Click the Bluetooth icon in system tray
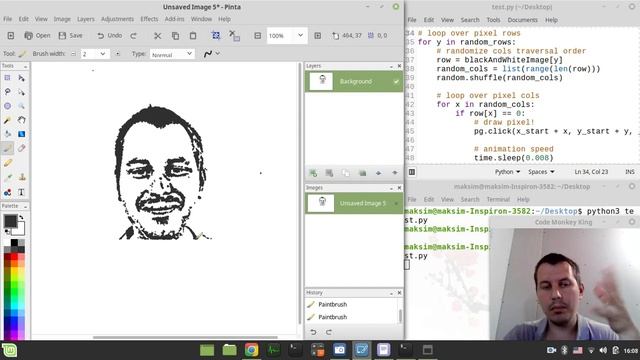The width and height of the screenshot is (640, 360). tap(564, 350)
